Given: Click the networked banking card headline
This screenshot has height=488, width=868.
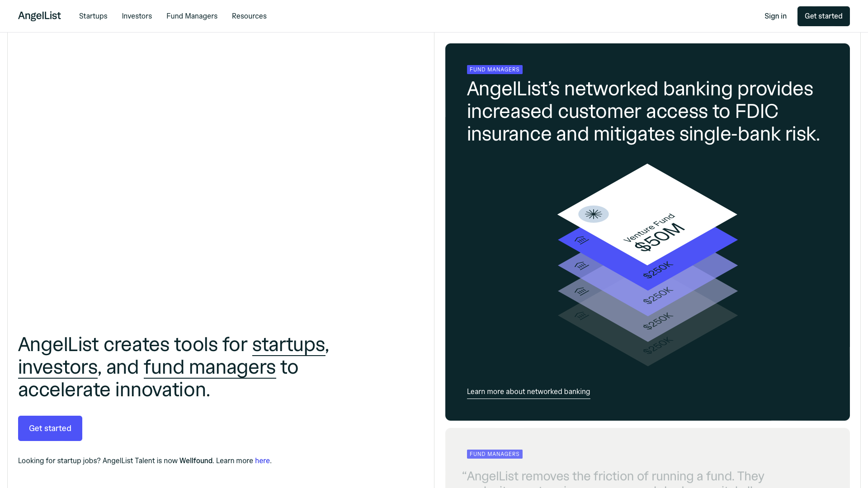Looking at the screenshot, I should (643, 111).
